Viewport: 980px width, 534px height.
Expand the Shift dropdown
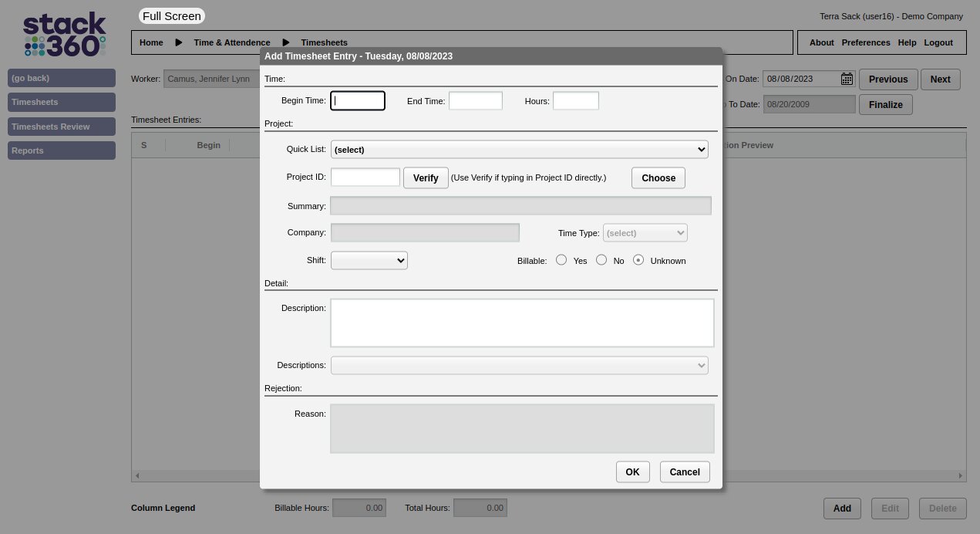(x=369, y=261)
